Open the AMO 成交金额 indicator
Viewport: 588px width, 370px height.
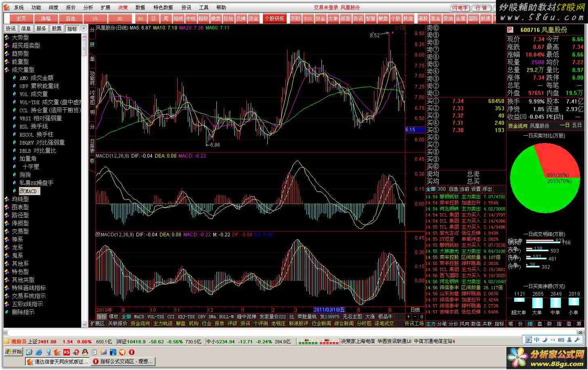point(36,78)
